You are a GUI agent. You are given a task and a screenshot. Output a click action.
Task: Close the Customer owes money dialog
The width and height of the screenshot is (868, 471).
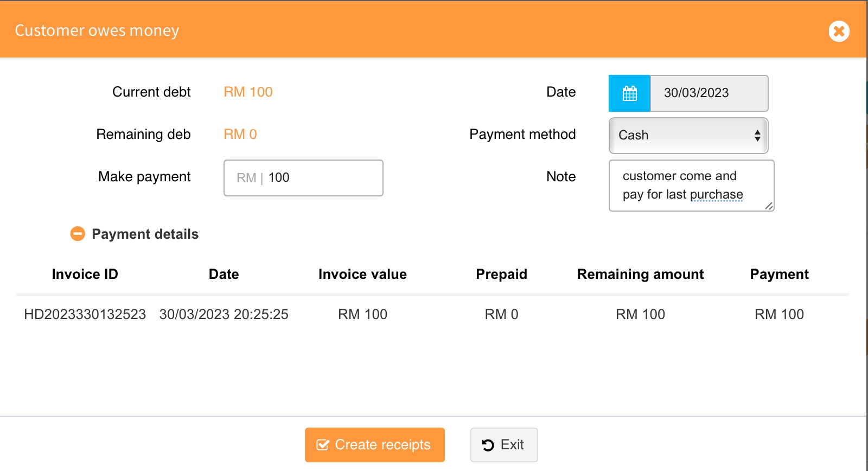click(x=839, y=31)
